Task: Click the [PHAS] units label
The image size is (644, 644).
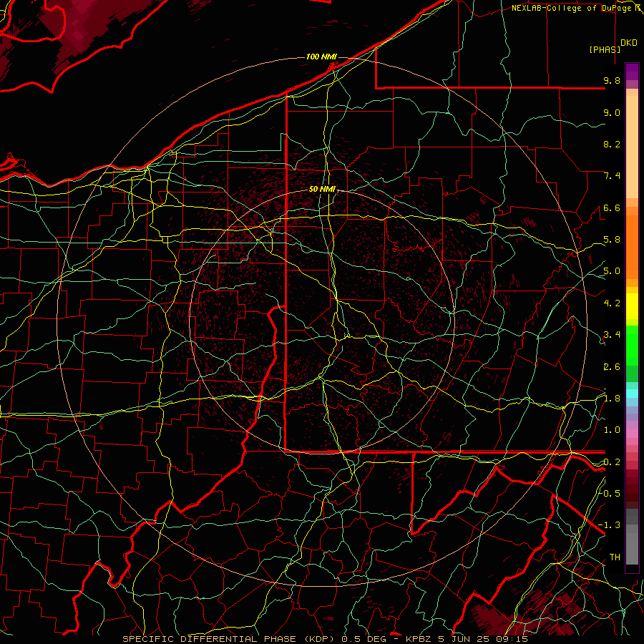Action: (605, 49)
